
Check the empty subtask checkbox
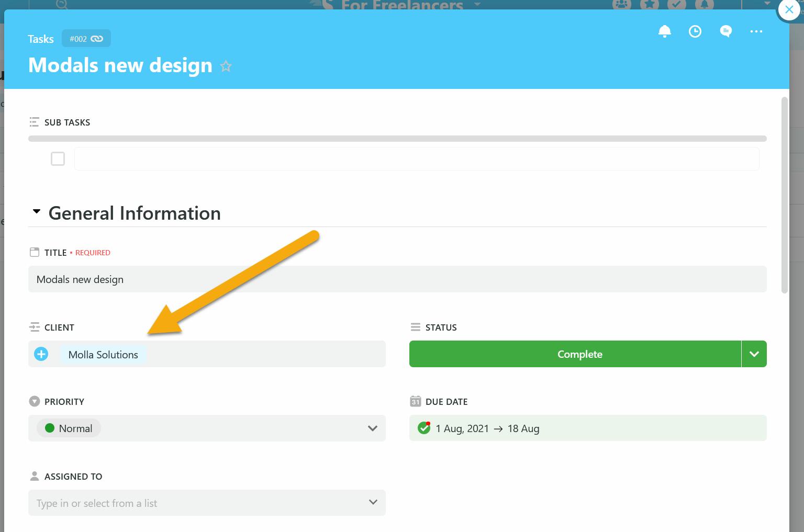coord(58,159)
